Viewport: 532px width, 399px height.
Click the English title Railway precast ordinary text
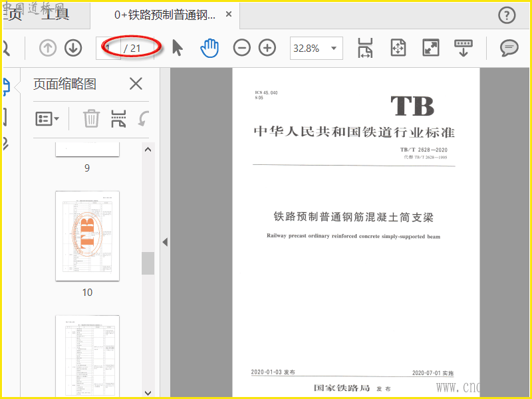(x=353, y=236)
